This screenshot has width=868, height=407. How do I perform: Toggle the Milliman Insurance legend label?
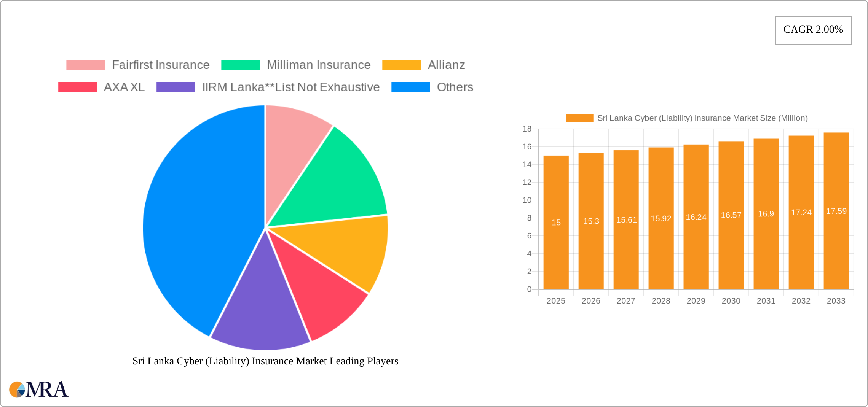click(x=319, y=65)
